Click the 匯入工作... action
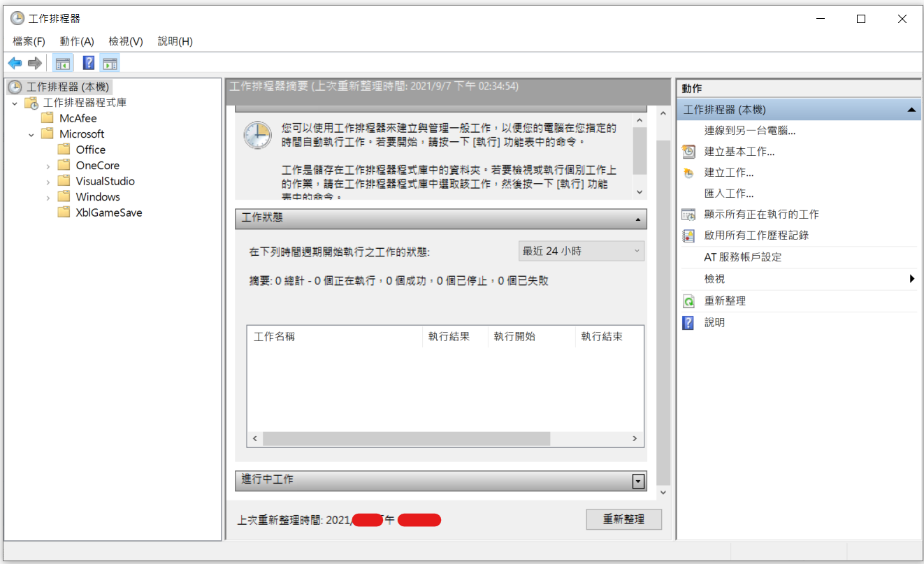Image resolution: width=924 pixels, height=564 pixels. tap(729, 194)
